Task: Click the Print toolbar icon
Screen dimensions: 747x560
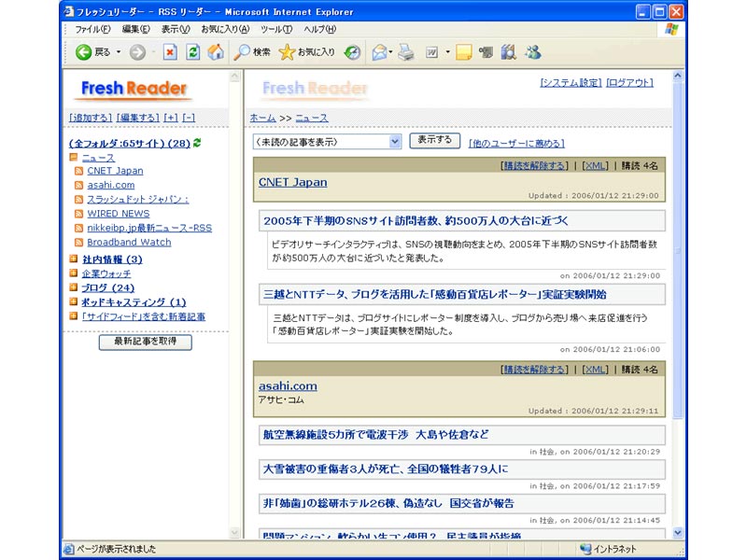Action: [x=406, y=52]
